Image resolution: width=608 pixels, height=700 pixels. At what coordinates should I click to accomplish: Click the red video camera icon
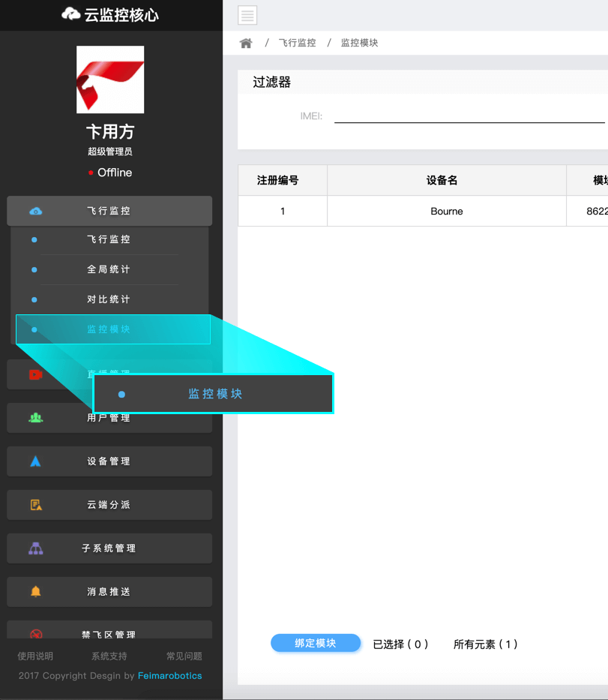click(x=36, y=374)
